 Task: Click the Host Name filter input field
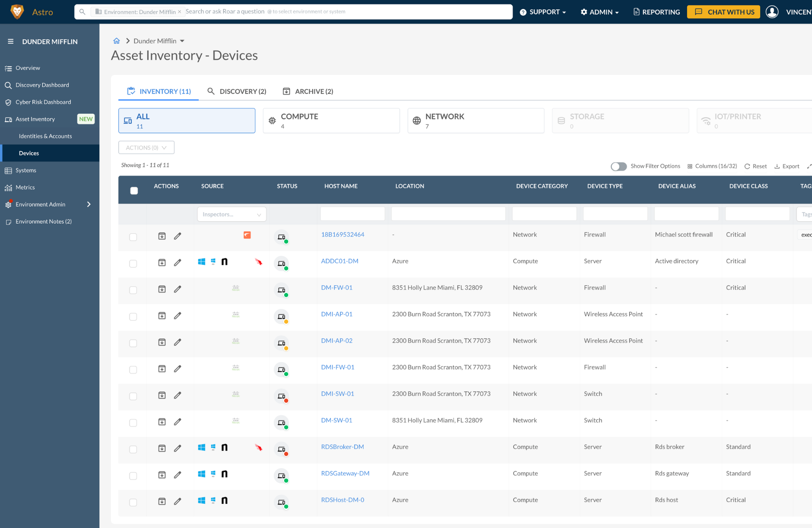pyautogui.click(x=352, y=214)
